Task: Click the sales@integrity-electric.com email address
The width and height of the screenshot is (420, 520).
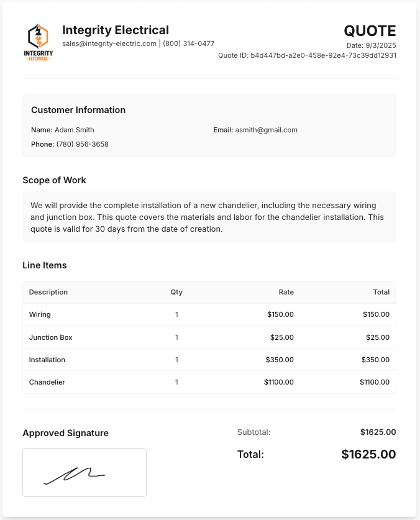Action: (109, 43)
